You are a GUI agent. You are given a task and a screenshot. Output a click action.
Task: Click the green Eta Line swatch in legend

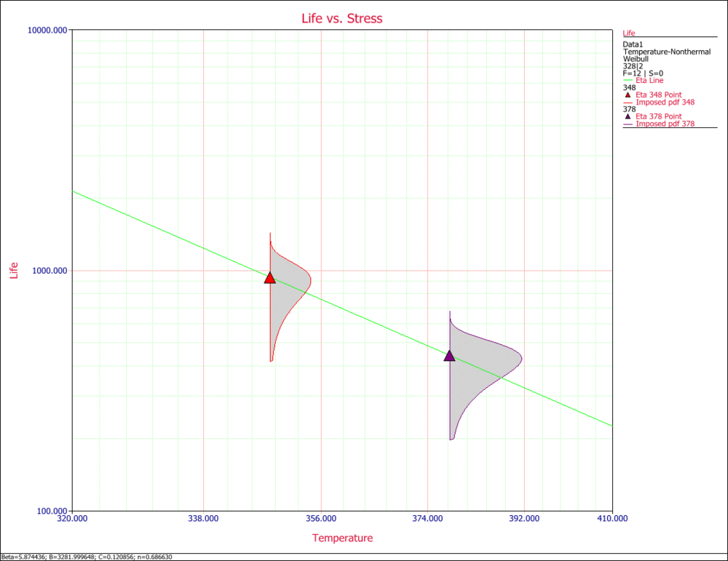(x=628, y=81)
